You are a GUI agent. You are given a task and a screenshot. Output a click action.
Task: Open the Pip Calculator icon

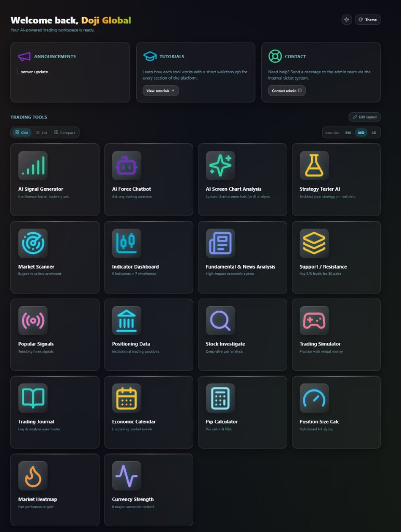(x=221, y=398)
